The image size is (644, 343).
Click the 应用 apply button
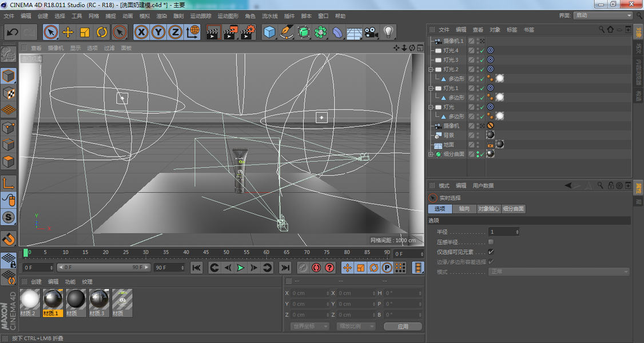point(403,326)
